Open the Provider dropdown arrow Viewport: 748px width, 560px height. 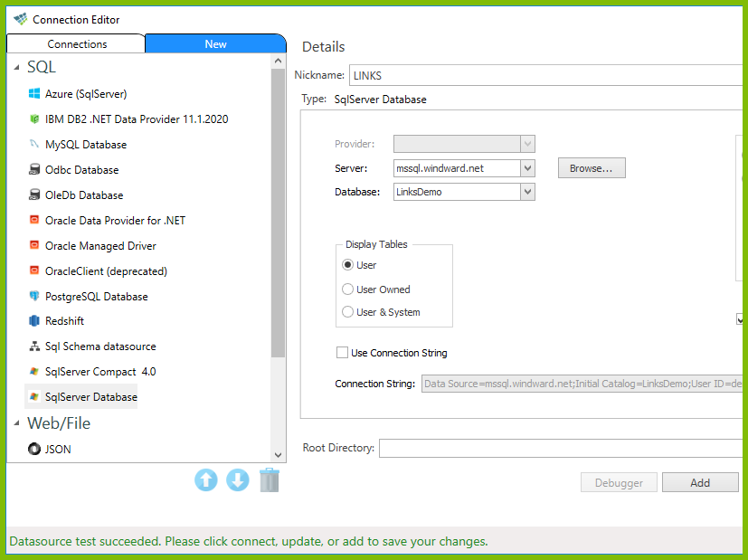(x=527, y=144)
